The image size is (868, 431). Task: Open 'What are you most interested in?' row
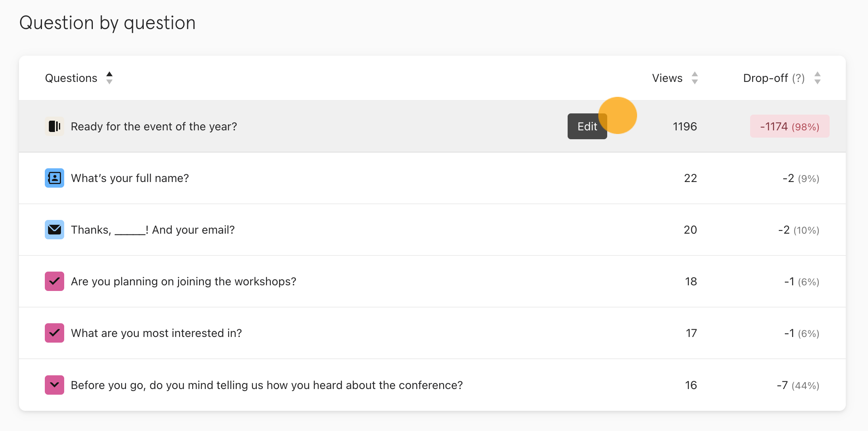(156, 333)
